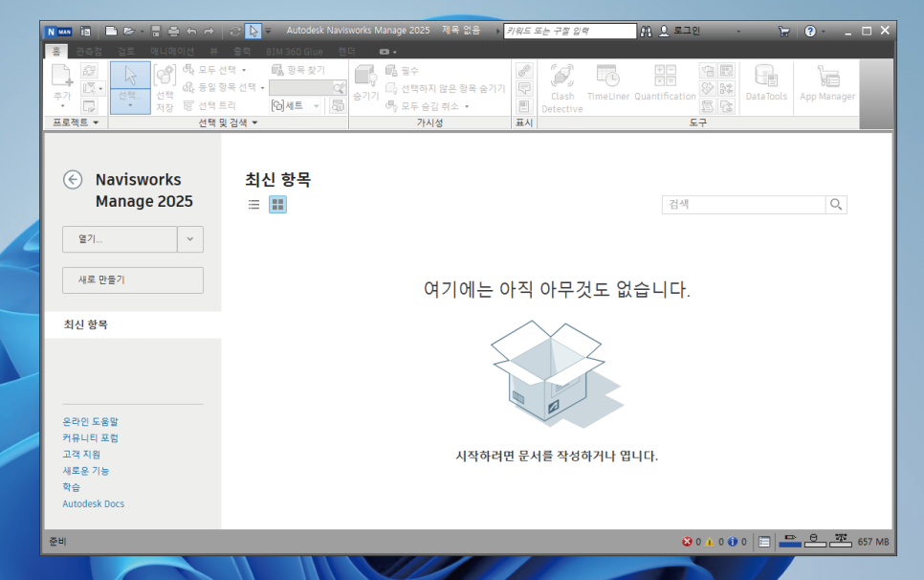Switch to the 출력 ribbon tab
The width and height of the screenshot is (924, 580).
pyautogui.click(x=242, y=52)
